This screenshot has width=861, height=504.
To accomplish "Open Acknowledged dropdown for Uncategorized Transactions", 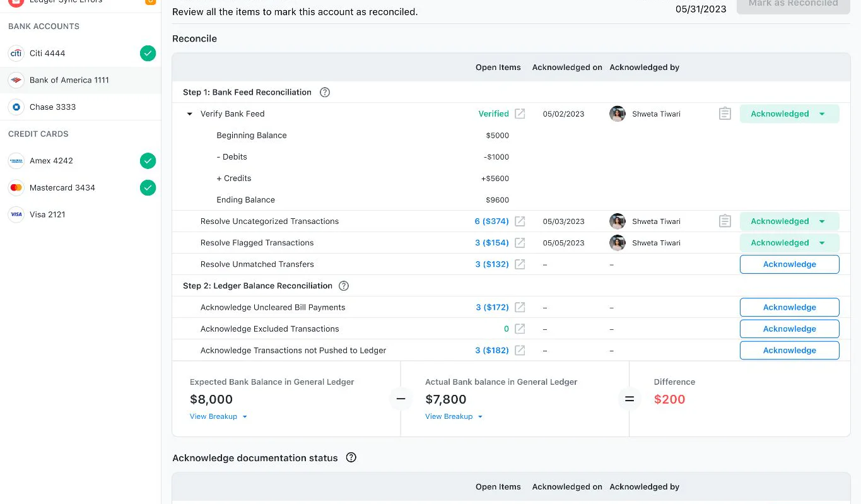I will [789, 221].
